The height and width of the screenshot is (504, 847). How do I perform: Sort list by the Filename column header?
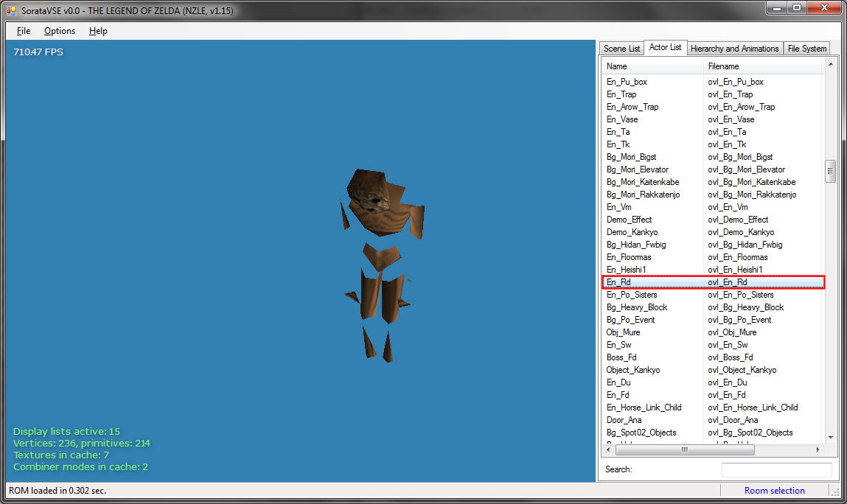(x=763, y=66)
